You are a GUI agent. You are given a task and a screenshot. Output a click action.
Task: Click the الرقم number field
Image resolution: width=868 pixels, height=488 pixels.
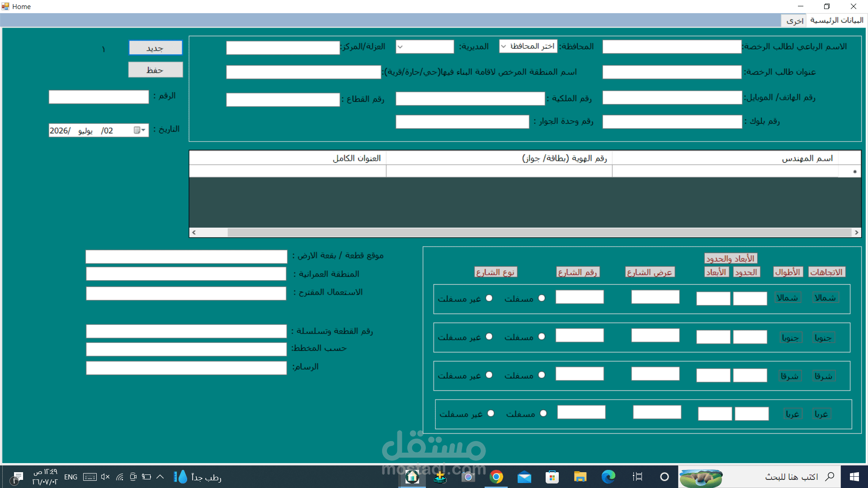[x=99, y=97]
